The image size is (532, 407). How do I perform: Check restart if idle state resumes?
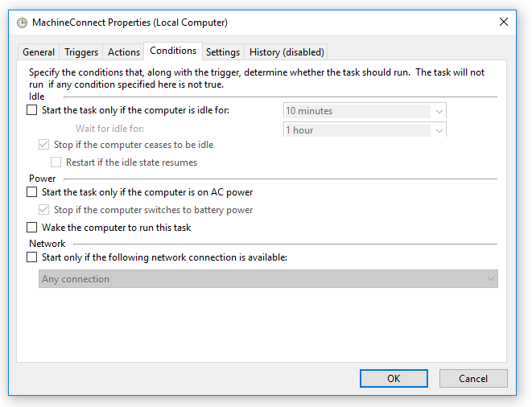click(56, 162)
